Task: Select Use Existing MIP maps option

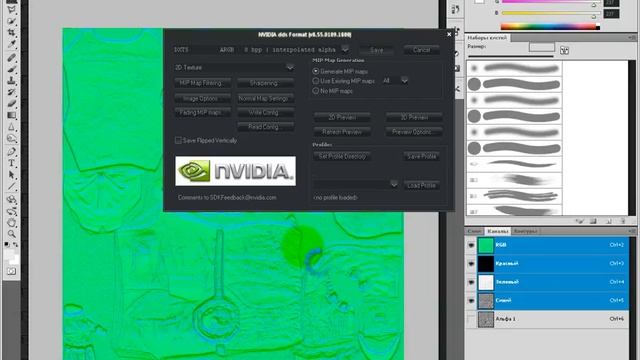Action: click(316, 81)
